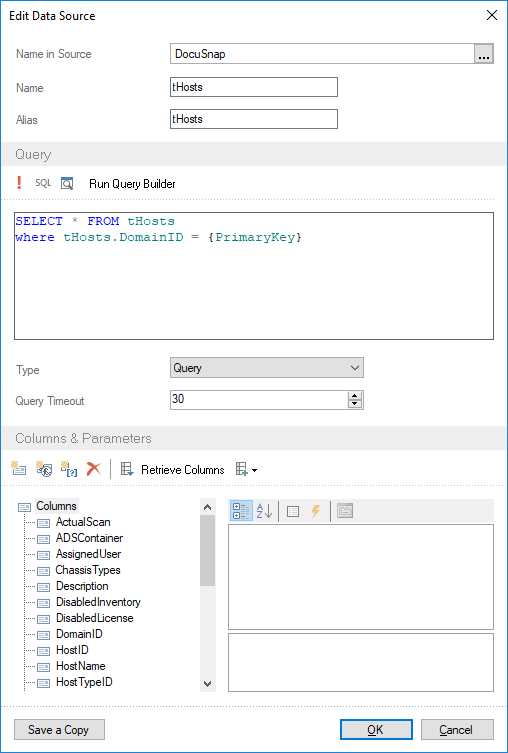Click column tree scrollbar up arrow
The width and height of the screenshot is (508, 753).
(207, 507)
